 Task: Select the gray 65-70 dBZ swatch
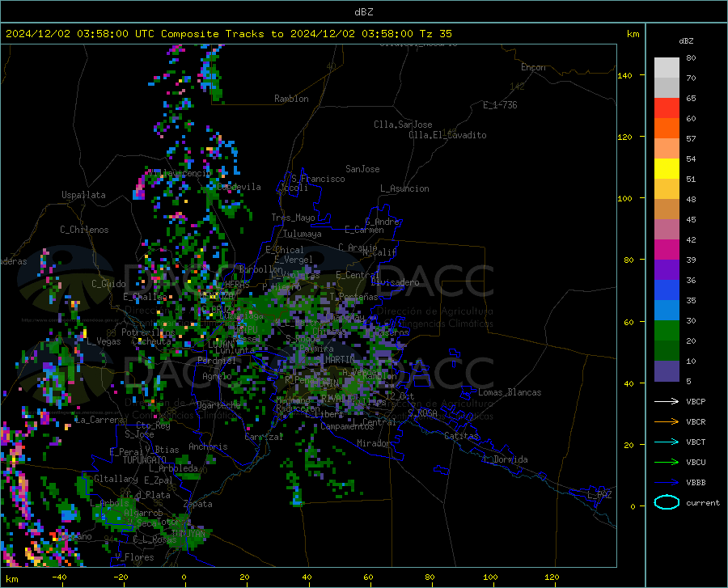tap(667, 88)
